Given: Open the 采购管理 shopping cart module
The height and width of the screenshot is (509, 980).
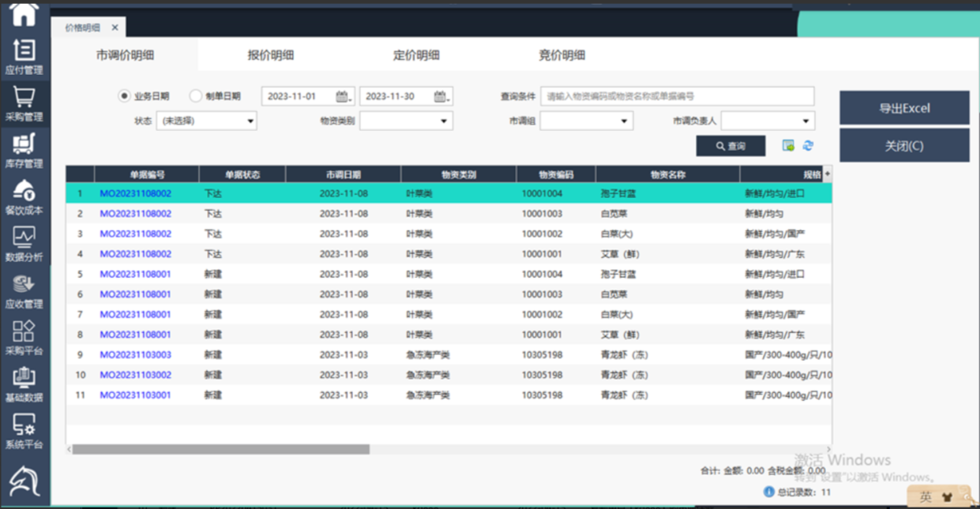Looking at the screenshot, I should [24, 103].
